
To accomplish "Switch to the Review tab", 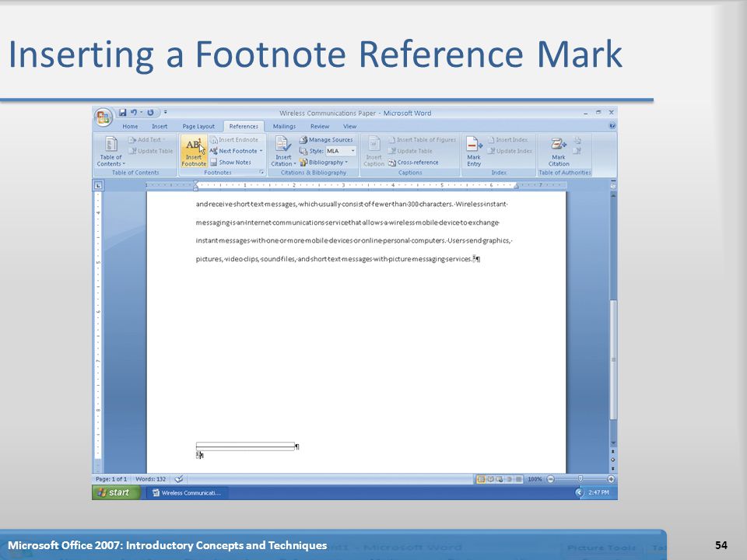I will pos(320,126).
